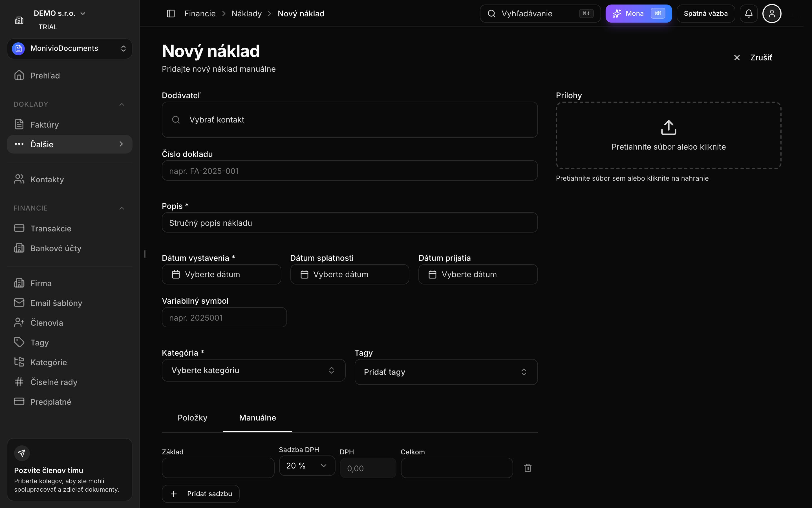Open Firma settings in the sidebar
Viewport: 812px width, 508px height.
[69, 283]
